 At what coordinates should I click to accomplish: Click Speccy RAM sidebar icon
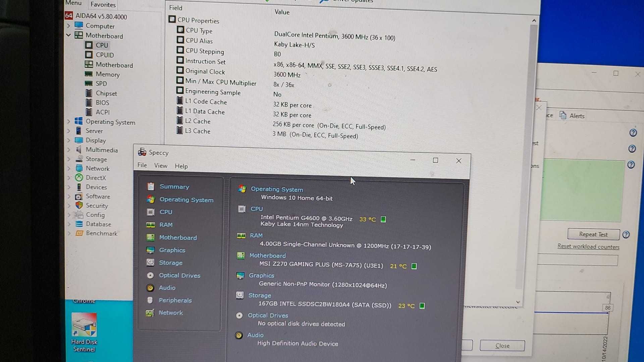point(151,225)
